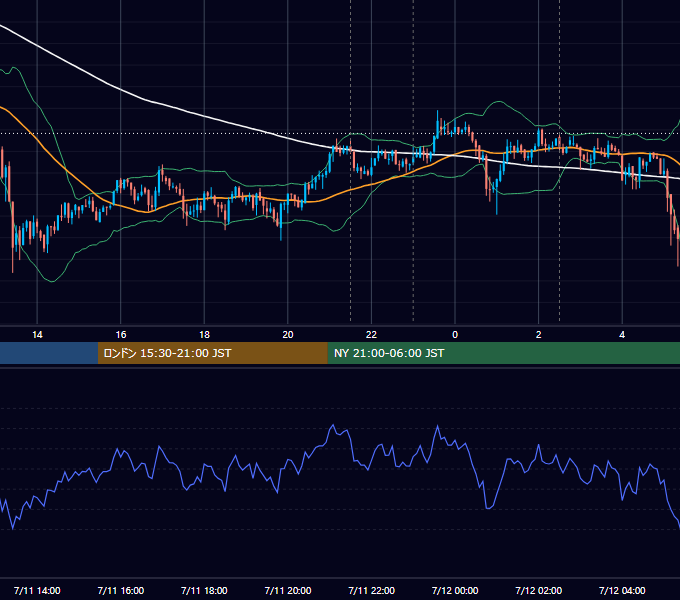The height and width of the screenshot is (600, 680).
Task: Click the 7/12 04:00 label on indicator axis
Action: coord(622,590)
